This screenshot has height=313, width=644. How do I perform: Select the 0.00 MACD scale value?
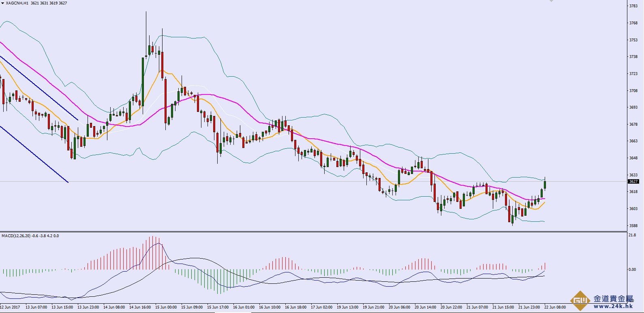click(x=633, y=270)
